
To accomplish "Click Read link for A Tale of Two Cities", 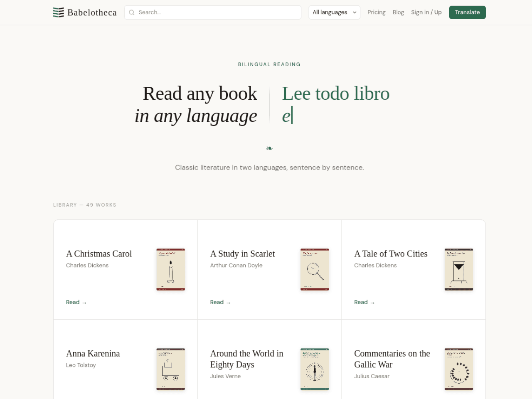I will tap(365, 302).
